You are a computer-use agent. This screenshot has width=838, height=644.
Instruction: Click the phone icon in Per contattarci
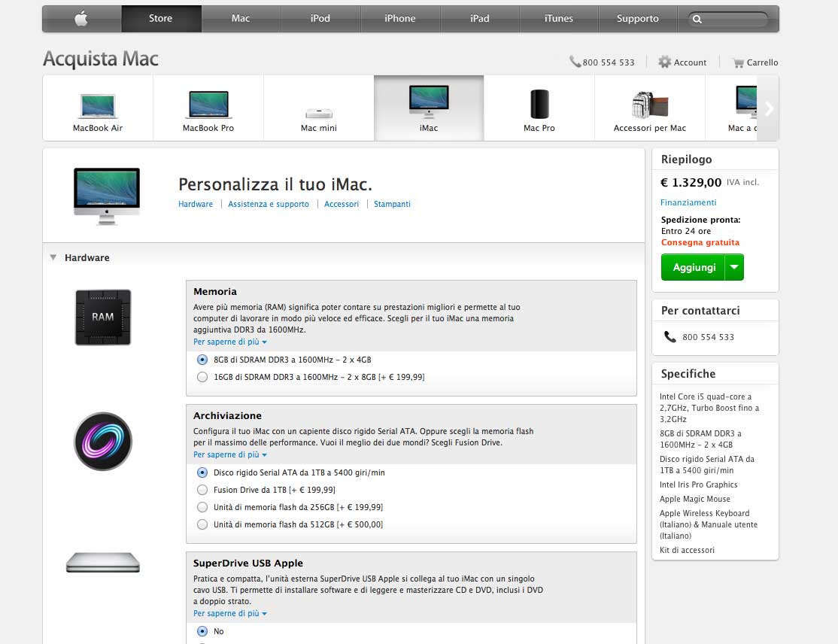[669, 337]
